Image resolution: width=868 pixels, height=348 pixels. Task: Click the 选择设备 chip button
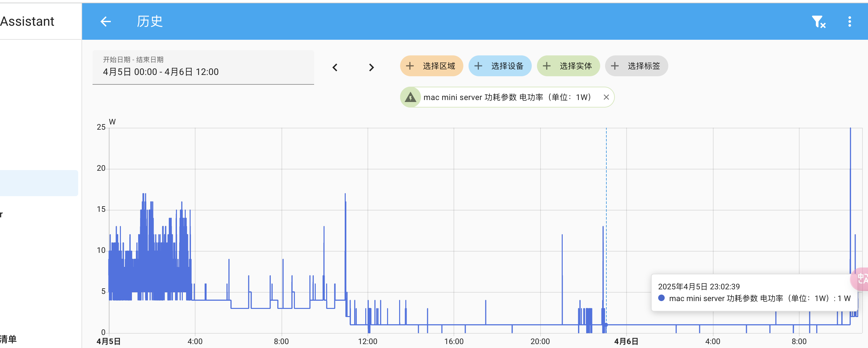click(x=500, y=66)
